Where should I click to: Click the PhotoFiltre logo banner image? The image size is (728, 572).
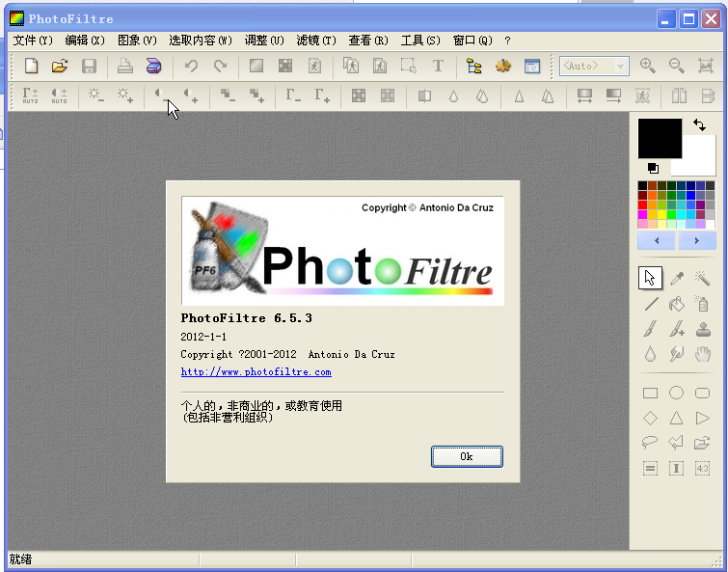[x=342, y=251]
